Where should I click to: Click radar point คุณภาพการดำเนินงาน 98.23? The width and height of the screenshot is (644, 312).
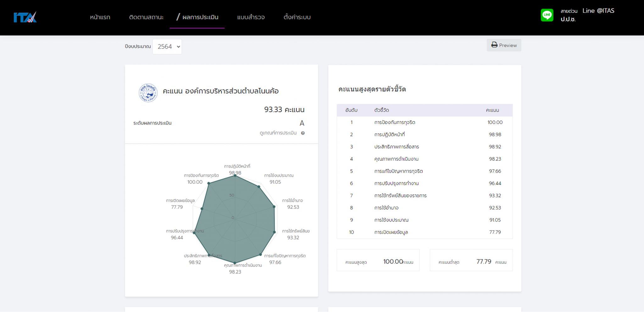[x=235, y=263]
